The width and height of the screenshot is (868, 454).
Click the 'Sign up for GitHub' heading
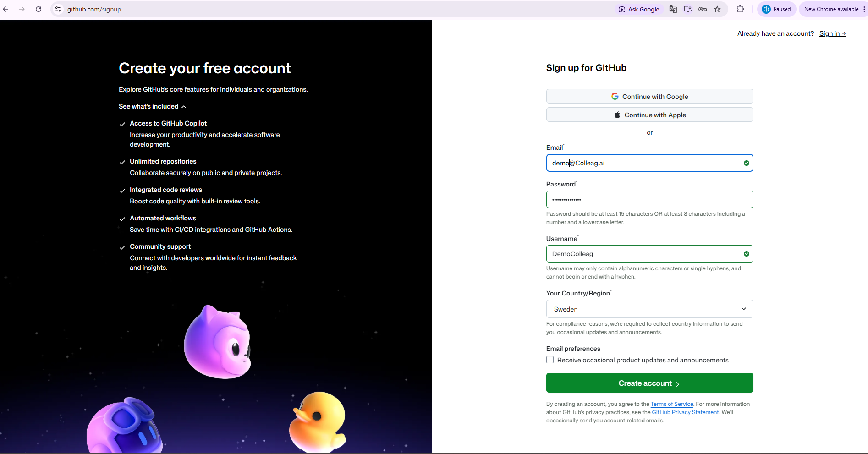click(586, 68)
